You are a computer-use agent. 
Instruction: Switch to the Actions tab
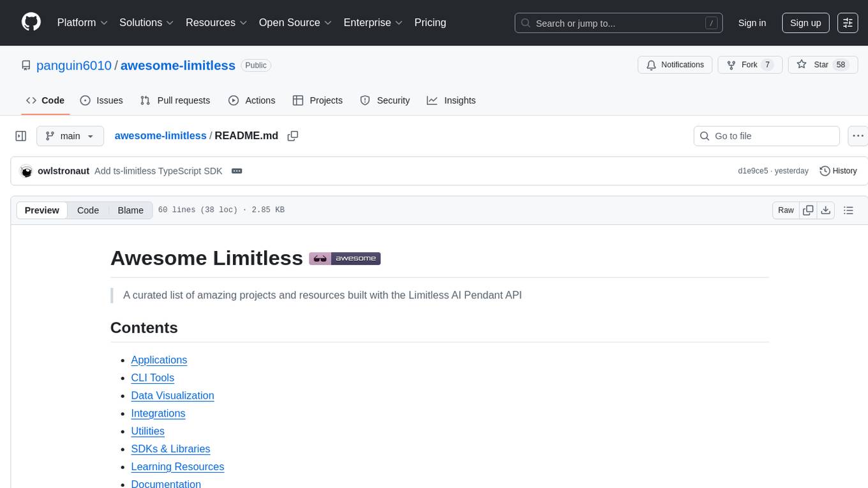[251, 100]
